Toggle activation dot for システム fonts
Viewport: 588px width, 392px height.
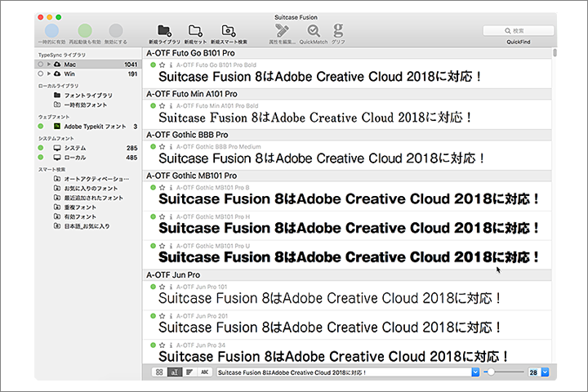41,148
